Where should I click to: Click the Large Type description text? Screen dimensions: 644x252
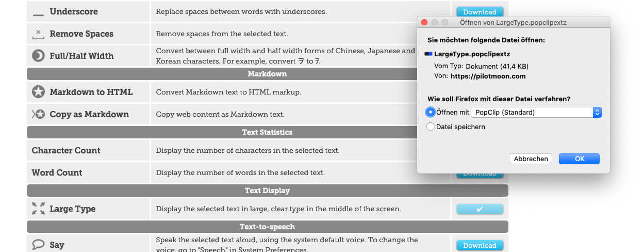click(x=278, y=209)
